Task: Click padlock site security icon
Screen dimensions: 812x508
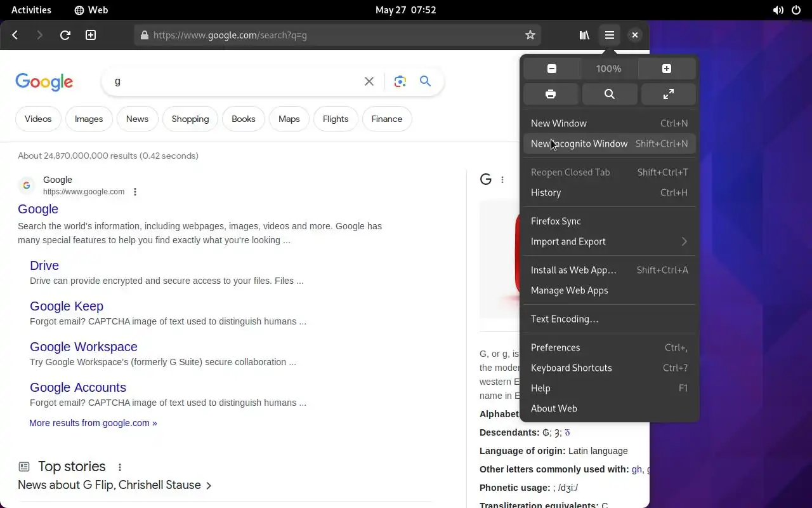Action: coord(145,36)
